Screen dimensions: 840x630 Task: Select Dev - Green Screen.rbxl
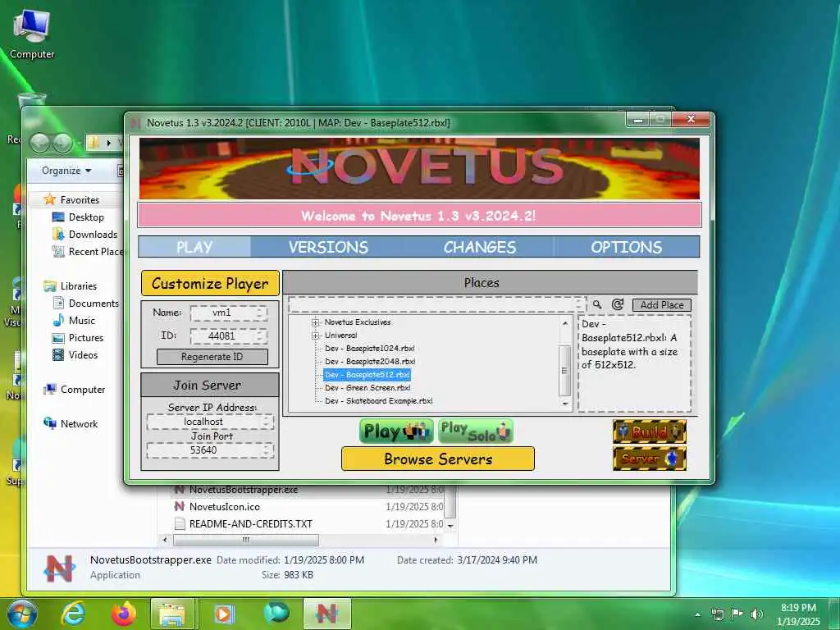[367, 387]
